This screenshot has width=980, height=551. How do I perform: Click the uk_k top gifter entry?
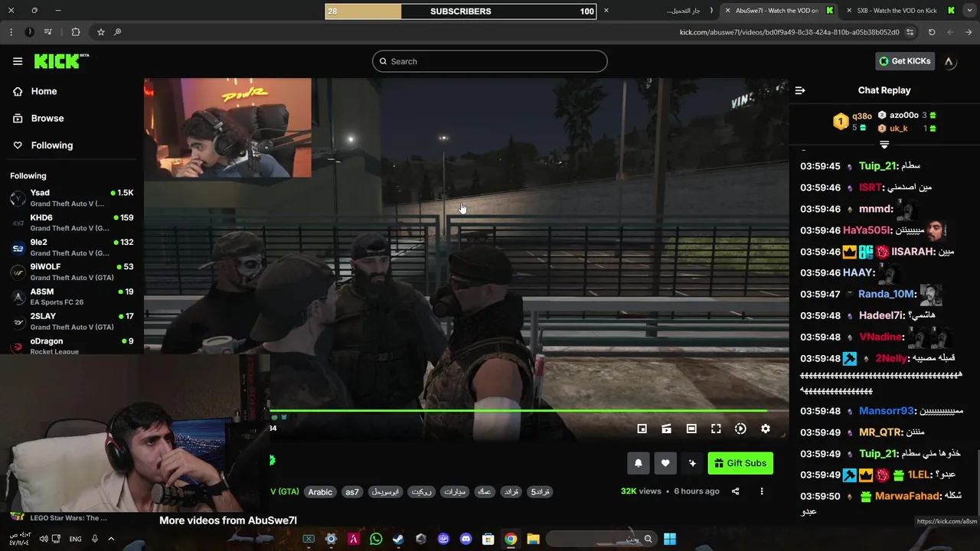click(x=907, y=129)
